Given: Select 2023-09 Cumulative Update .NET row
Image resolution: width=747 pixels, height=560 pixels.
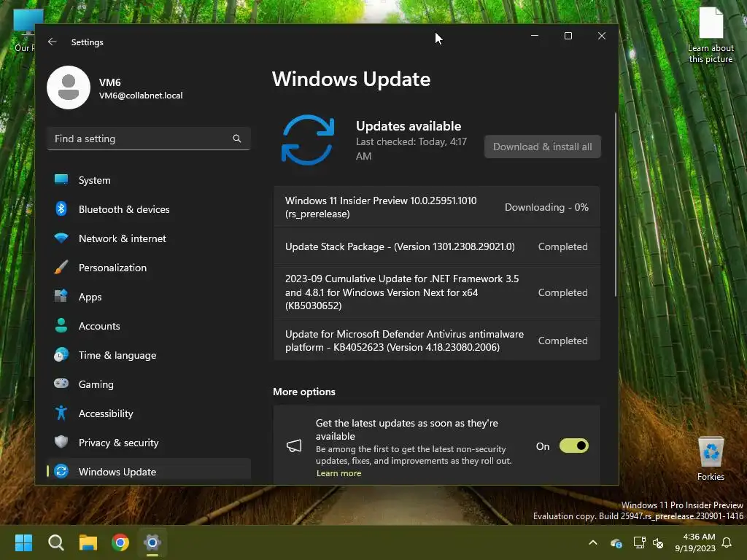Looking at the screenshot, I should coord(437,292).
